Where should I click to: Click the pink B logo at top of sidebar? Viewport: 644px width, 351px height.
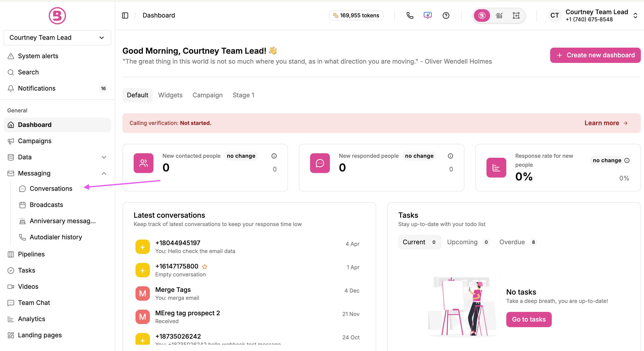tap(57, 16)
